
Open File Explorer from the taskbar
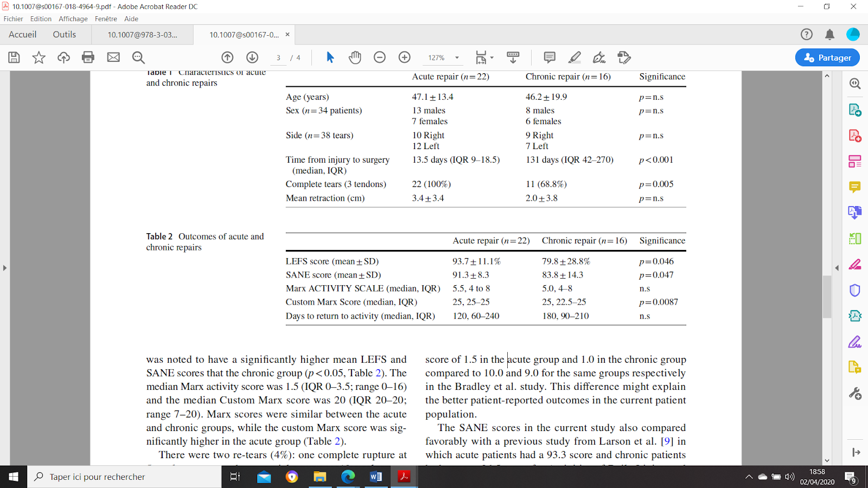[320, 477]
